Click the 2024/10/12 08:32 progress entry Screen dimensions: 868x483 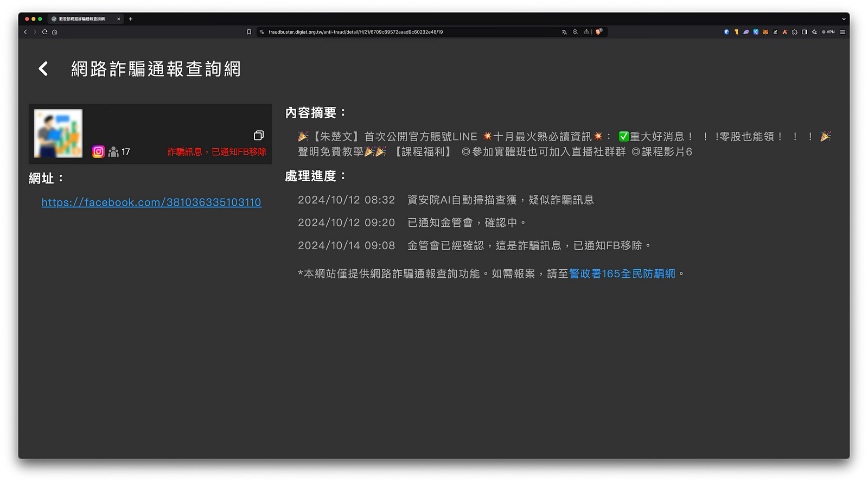[446, 200]
